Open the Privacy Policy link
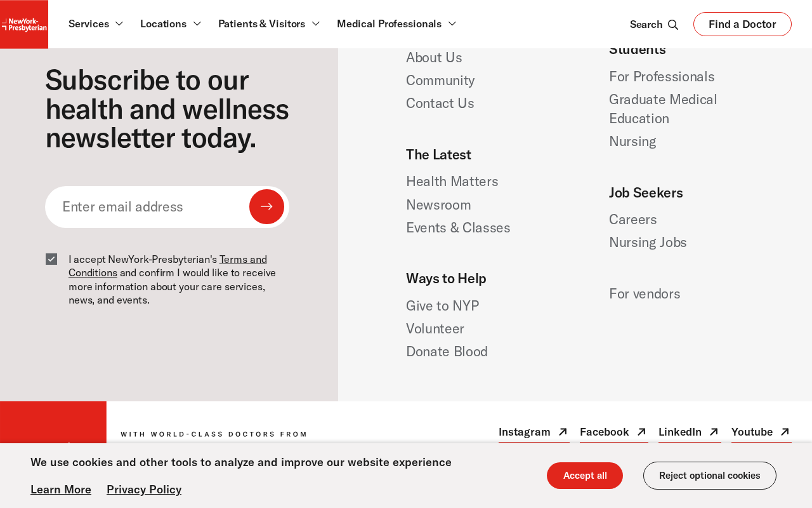 click(144, 490)
